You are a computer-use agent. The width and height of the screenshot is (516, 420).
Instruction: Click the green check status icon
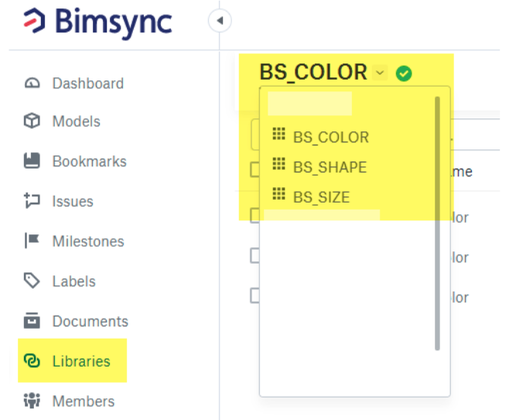point(404,73)
